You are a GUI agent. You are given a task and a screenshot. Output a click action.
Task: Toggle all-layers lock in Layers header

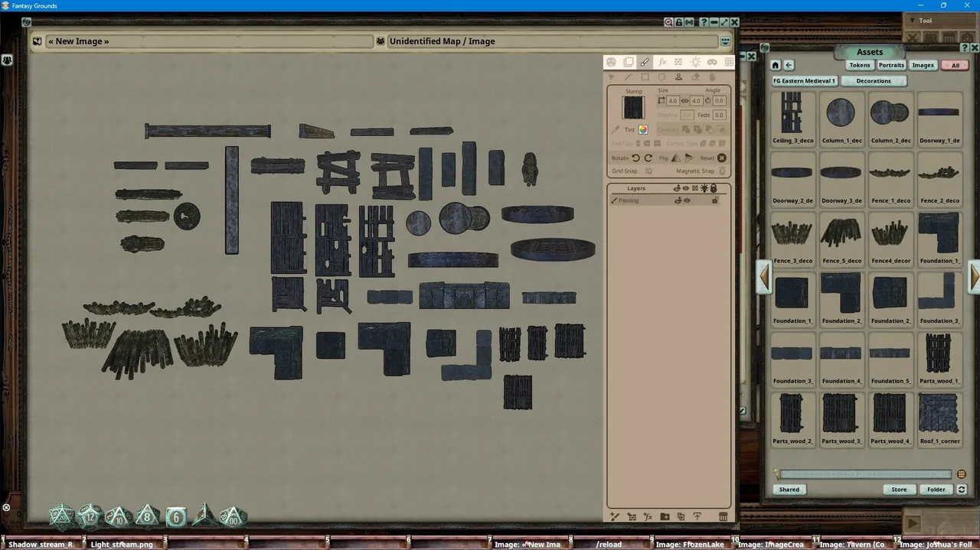tap(714, 188)
